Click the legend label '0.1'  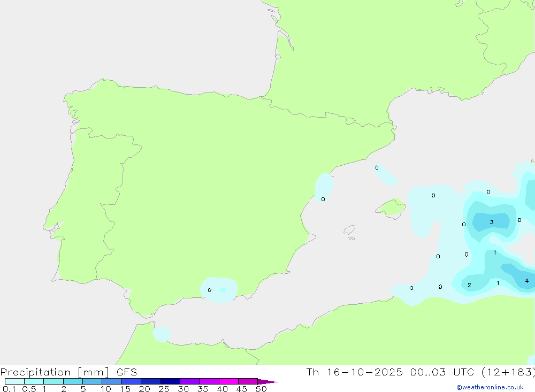(x=9, y=389)
